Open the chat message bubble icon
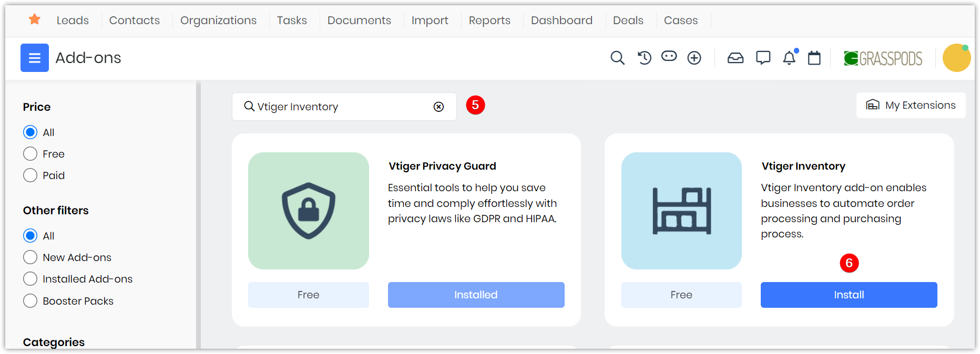This screenshot has width=980, height=354. [763, 58]
